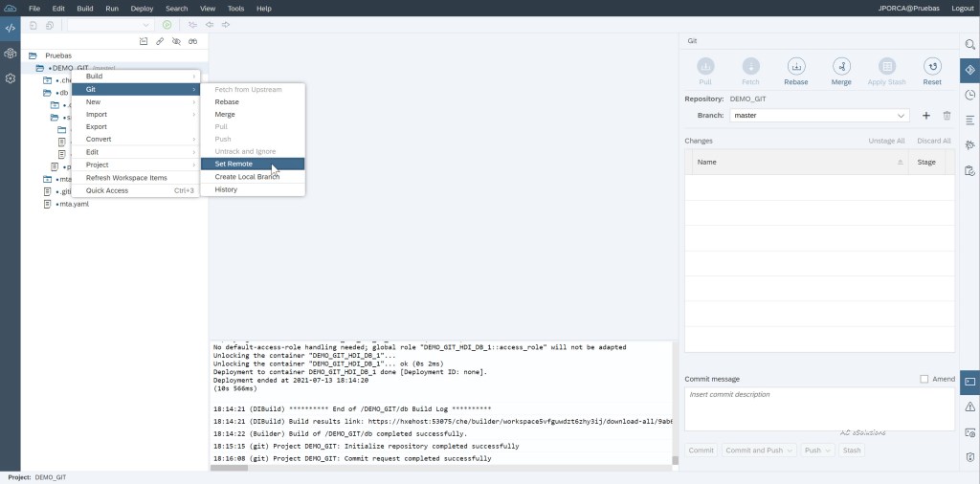Enable the Amend checkbox
This screenshot has height=484, width=980.
[924, 379]
